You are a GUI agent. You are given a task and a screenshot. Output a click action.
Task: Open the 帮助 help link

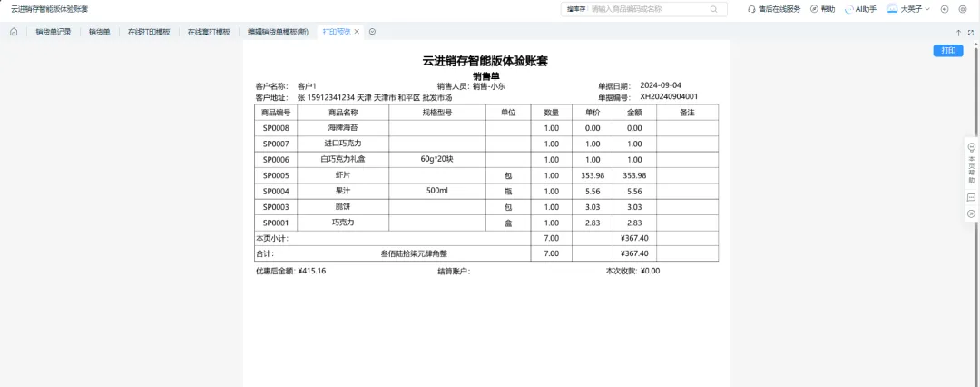click(822, 9)
